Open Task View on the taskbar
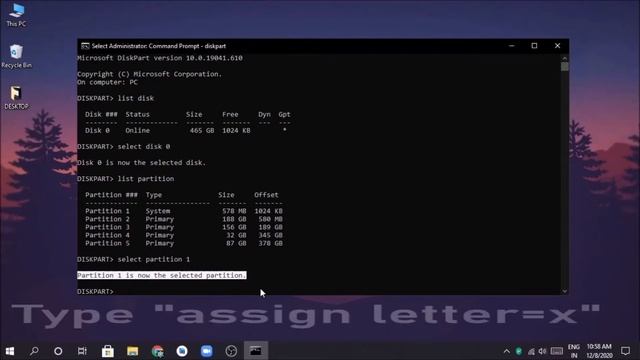640x360 pixels. tap(82, 351)
